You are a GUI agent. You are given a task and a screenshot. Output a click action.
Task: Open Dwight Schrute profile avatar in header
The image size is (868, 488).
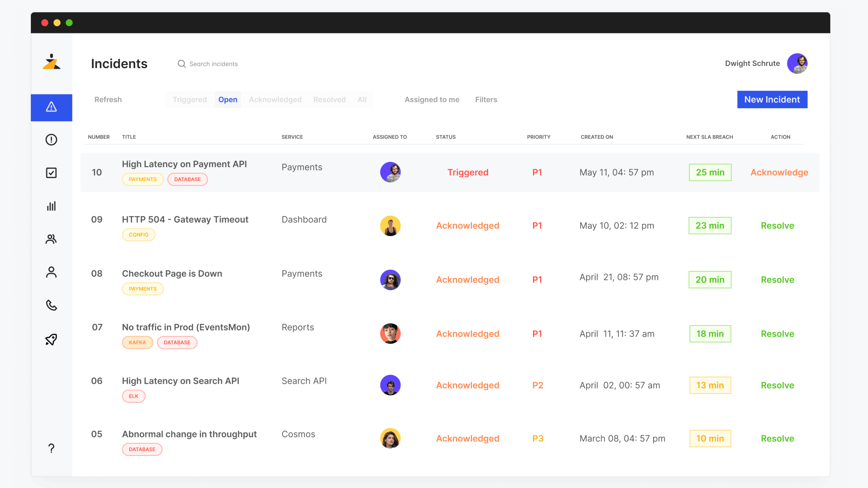(797, 64)
